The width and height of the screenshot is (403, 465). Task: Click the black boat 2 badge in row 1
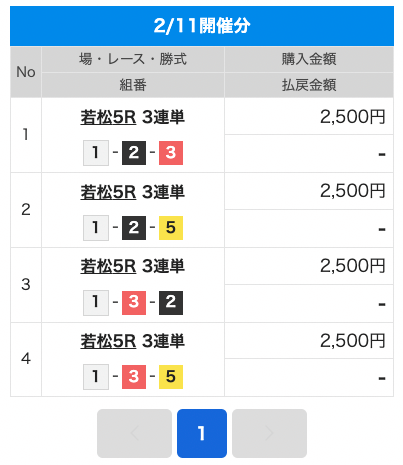point(134,153)
